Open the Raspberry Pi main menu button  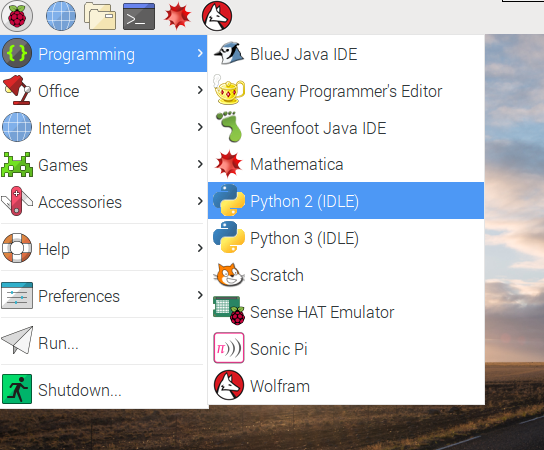17,16
